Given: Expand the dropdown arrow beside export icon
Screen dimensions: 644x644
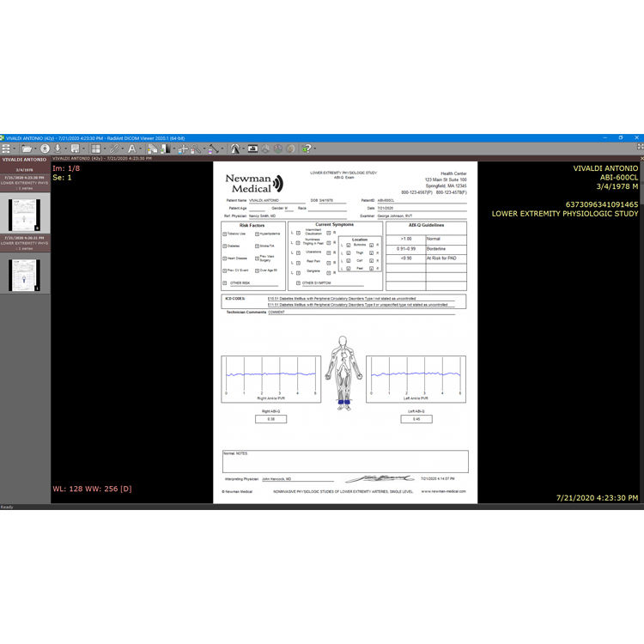Looking at the screenshot, I should (x=84, y=149).
